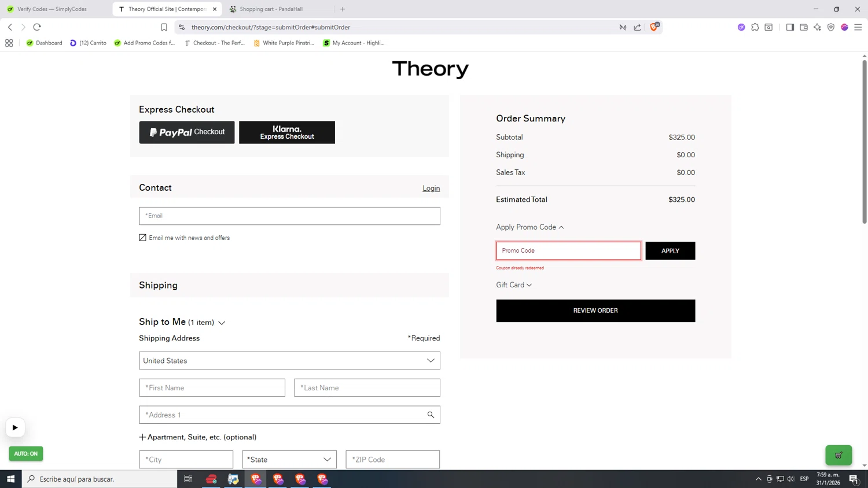The width and height of the screenshot is (868, 488).
Task: Collapse the Apply Promo Code section
Action: [529, 227]
